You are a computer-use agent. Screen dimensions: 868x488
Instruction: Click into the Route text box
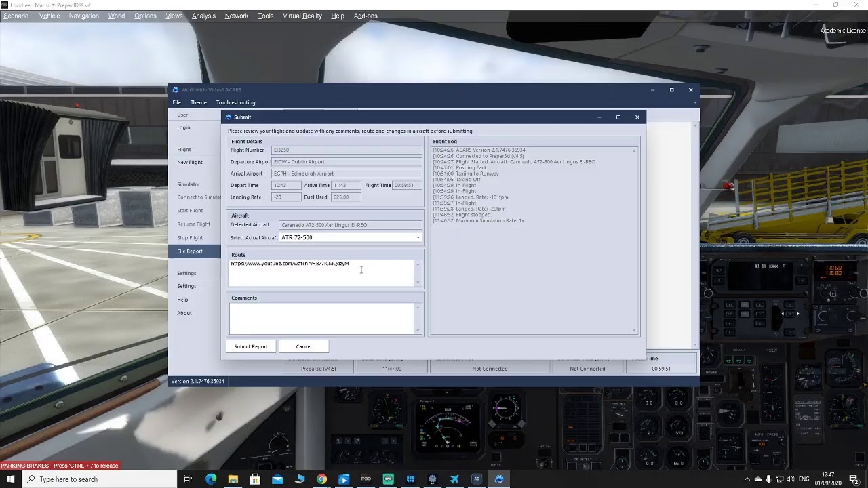321,273
